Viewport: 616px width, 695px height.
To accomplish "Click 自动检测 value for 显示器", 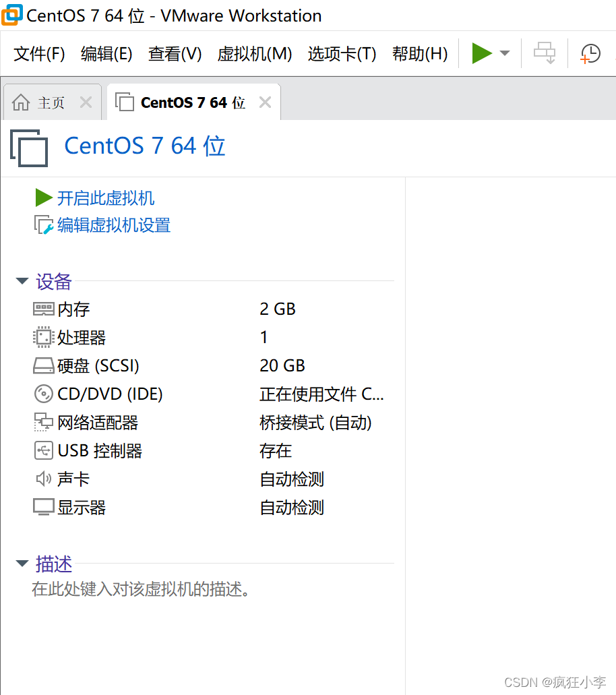I will coord(292,508).
